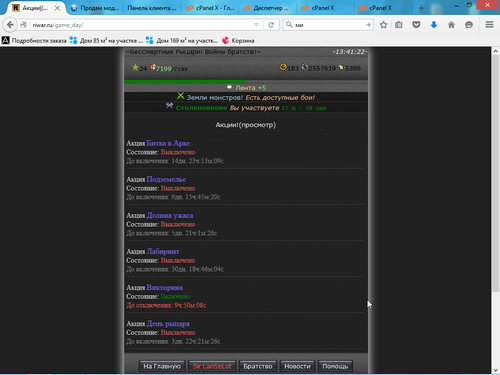Switch to the Панель клиента tab
The image size is (500, 375).
click(x=152, y=8)
